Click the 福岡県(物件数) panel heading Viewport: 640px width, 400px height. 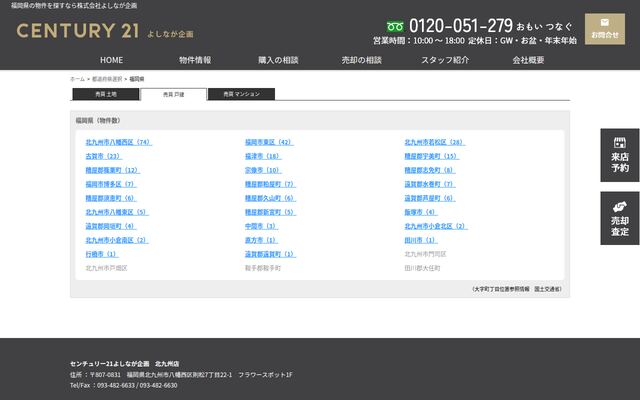tap(98, 120)
